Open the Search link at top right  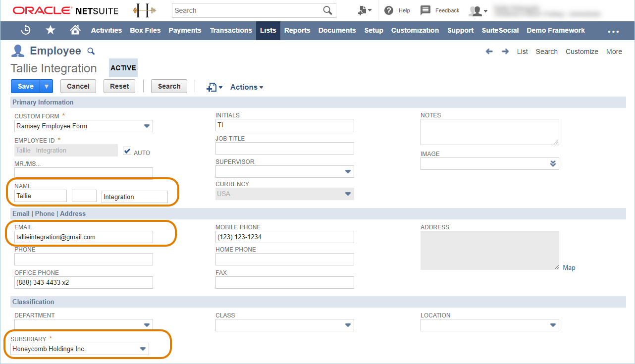(546, 52)
